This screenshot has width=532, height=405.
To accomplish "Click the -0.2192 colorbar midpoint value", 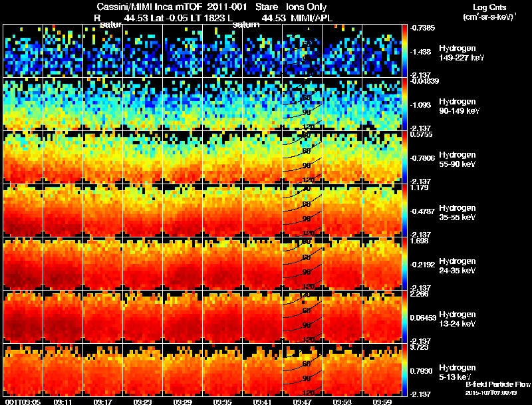I will [x=422, y=265].
